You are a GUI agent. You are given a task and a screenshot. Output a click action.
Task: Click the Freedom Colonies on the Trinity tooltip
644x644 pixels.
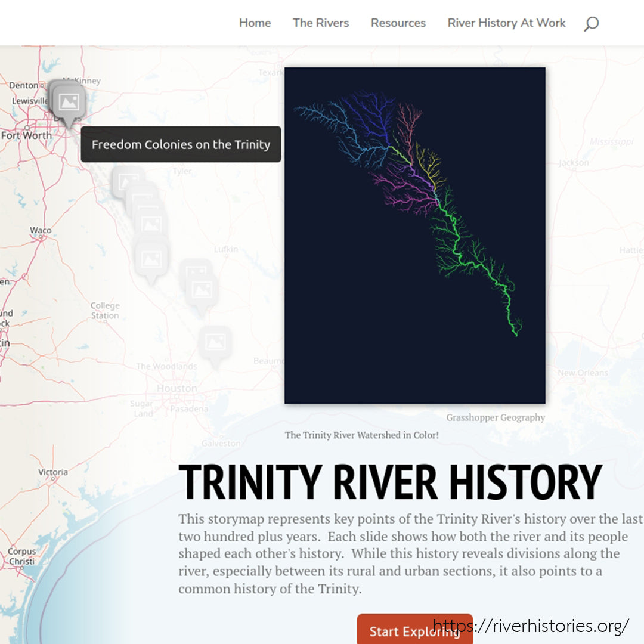tap(181, 144)
